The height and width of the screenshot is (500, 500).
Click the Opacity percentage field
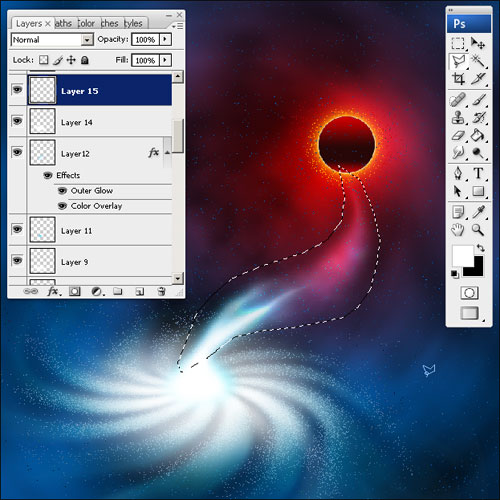pyautogui.click(x=146, y=40)
